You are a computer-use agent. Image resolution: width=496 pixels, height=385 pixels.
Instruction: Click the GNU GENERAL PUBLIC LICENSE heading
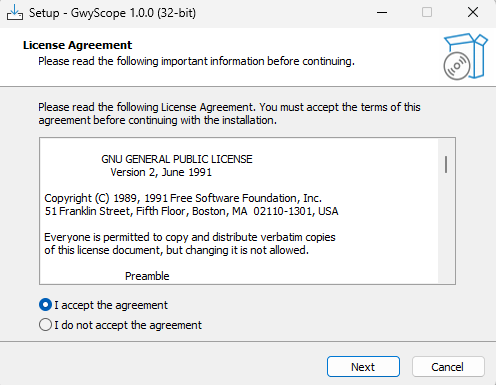[x=177, y=159]
